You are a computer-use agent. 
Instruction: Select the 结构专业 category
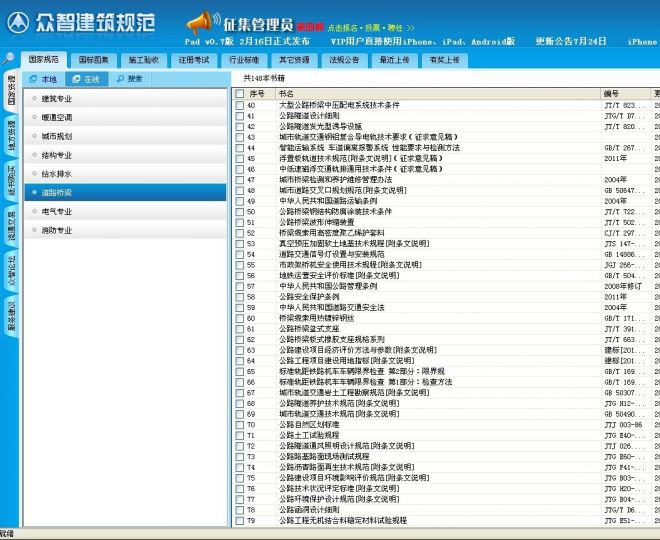(125, 155)
